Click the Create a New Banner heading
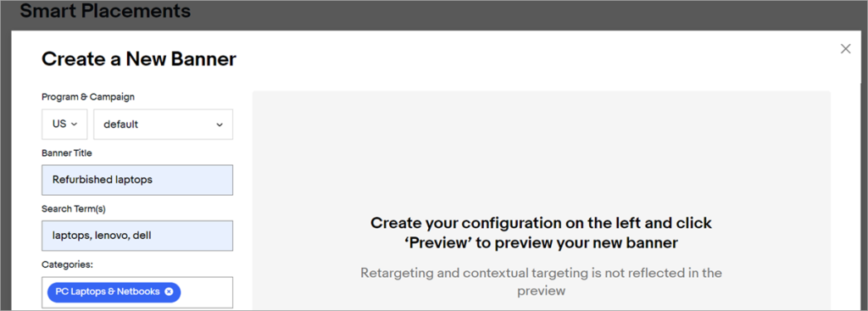 click(139, 58)
